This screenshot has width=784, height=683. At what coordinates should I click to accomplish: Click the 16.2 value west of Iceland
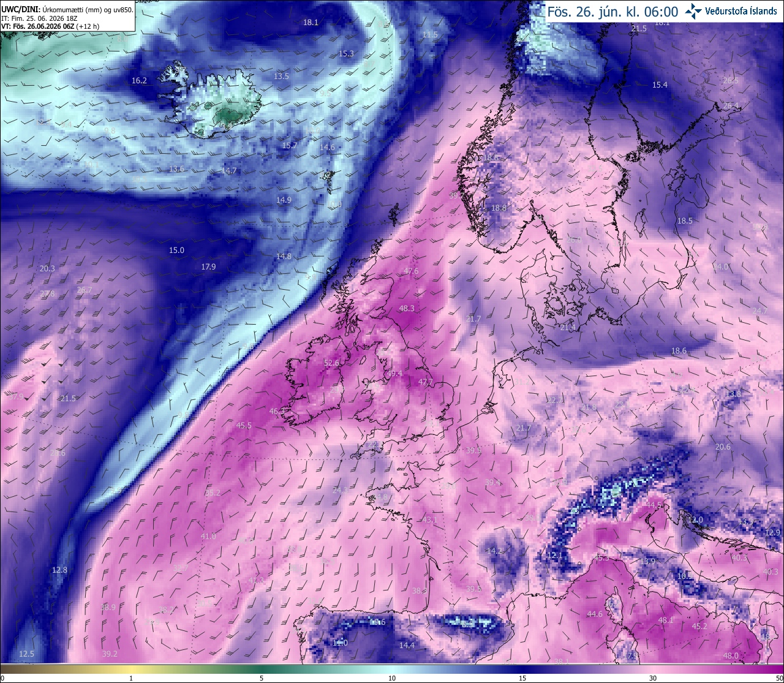click(140, 81)
